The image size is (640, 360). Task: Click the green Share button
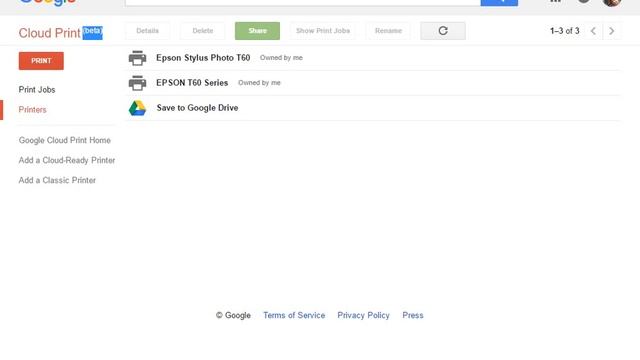[x=258, y=31]
